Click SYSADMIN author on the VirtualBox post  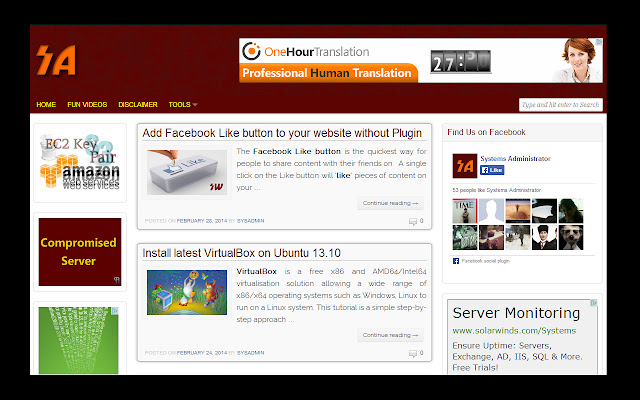click(251, 353)
